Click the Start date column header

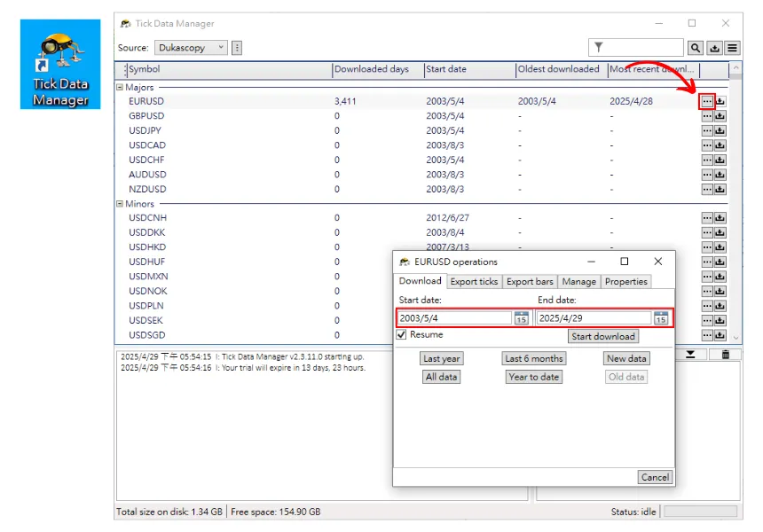tap(469, 69)
